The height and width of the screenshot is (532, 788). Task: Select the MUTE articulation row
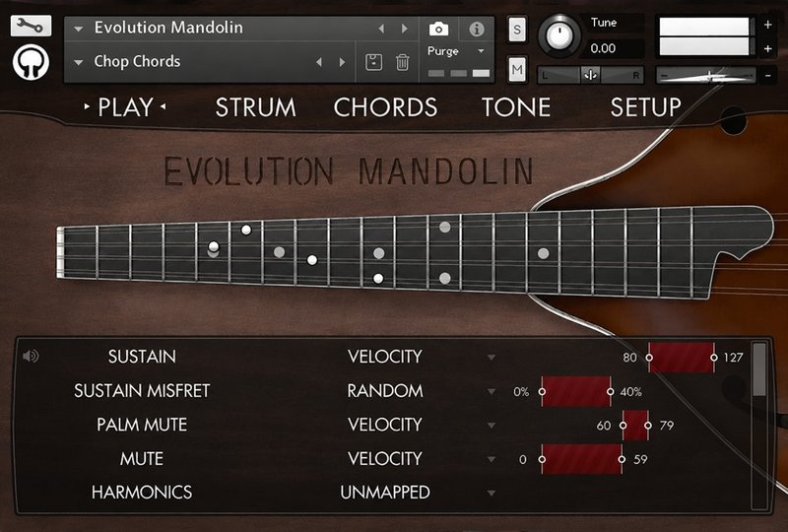(142, 458)
